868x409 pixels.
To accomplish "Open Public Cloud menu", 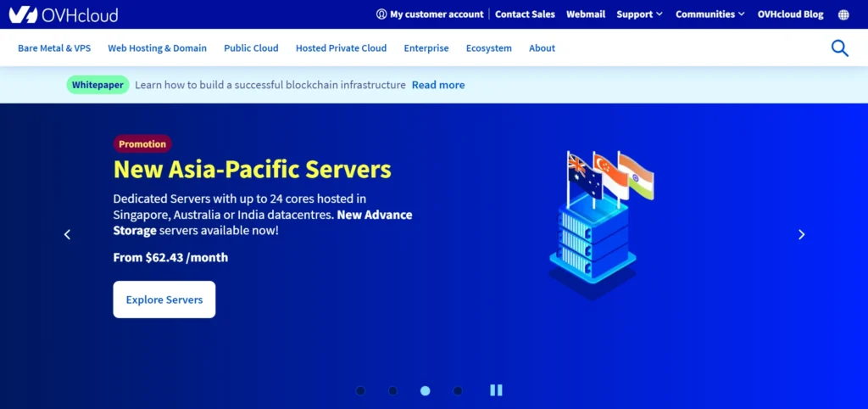I will click(x=251, y=48).
